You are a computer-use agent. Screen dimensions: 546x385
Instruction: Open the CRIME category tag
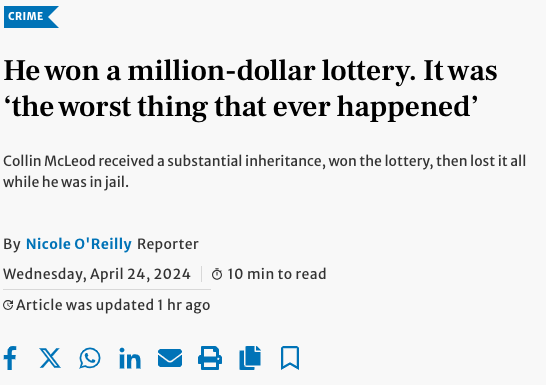tap(31, 16)
